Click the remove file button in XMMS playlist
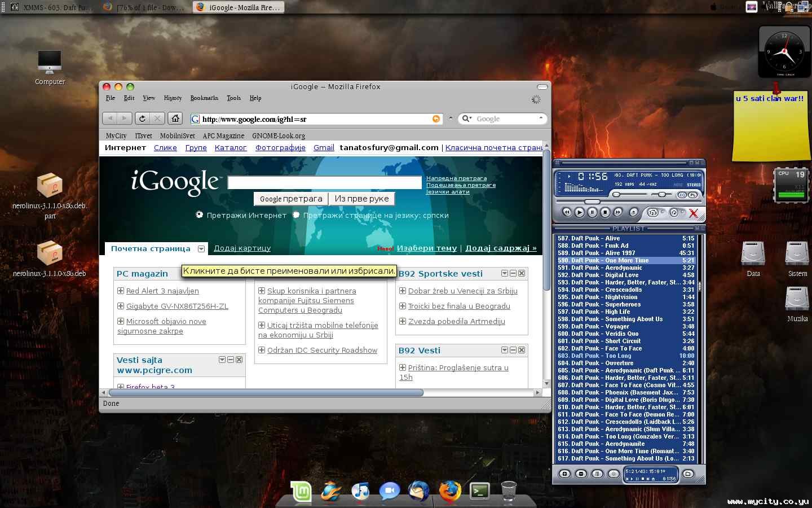Viewport: 812px width, 508px height. tap(581, 474)
